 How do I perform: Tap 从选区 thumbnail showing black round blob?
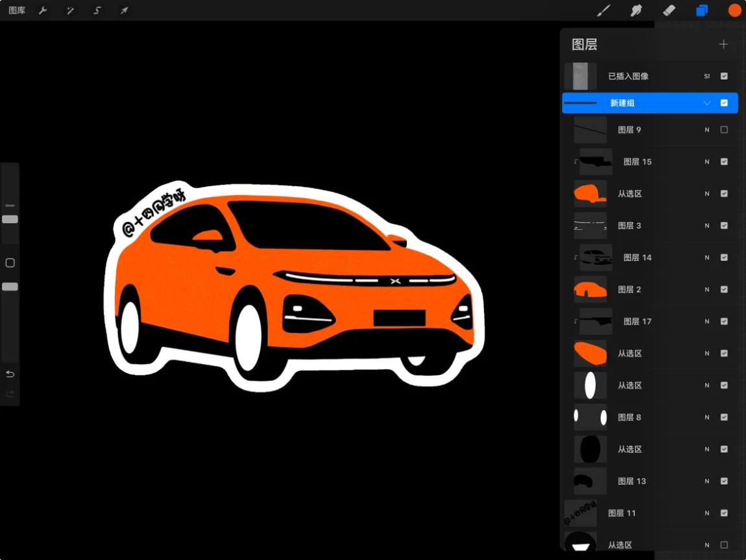pyautogui.click(x=590, y=449)
